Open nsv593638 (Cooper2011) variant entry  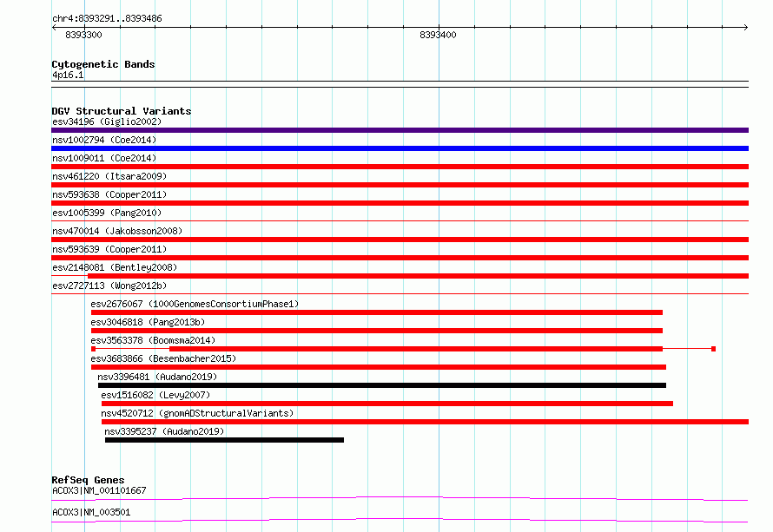[109, 194]
